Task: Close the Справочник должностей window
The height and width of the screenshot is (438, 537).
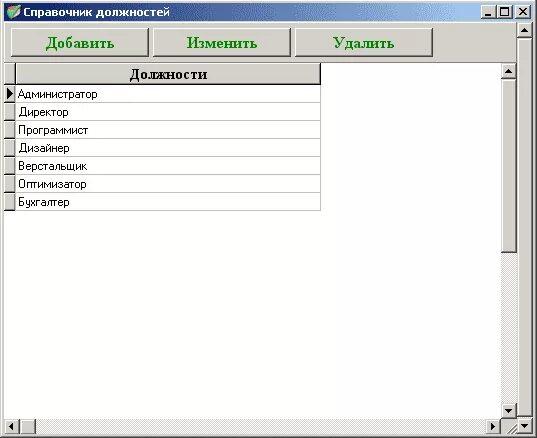Action: pos(523,12)
